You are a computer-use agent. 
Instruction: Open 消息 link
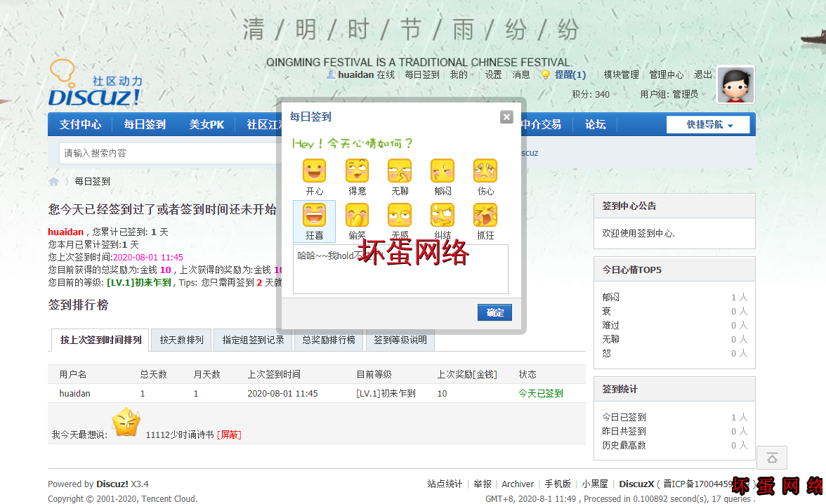pos(521,75)
